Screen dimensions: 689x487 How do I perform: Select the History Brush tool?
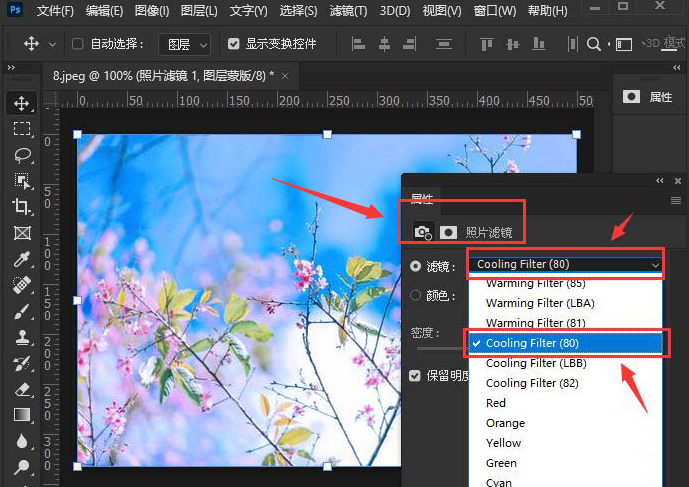point(22,363)
